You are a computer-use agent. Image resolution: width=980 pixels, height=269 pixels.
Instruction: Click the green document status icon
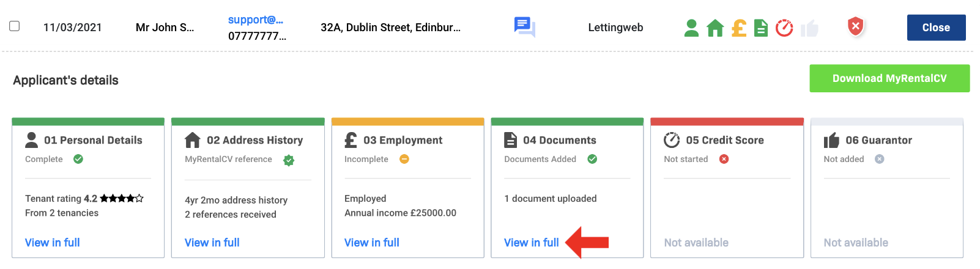[761, 28]
